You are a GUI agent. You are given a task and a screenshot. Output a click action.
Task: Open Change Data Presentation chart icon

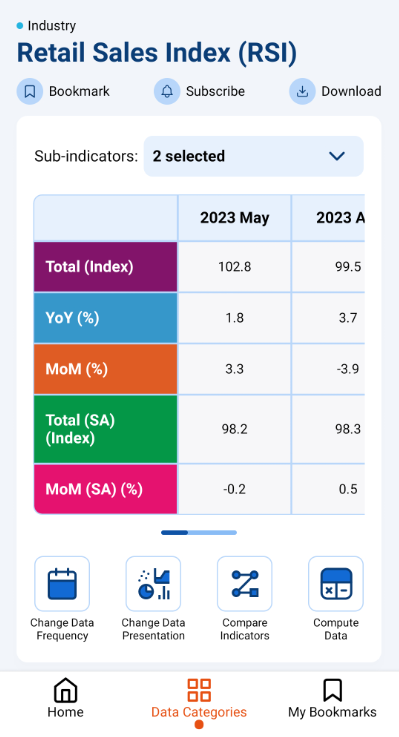(x=153, y=584)
